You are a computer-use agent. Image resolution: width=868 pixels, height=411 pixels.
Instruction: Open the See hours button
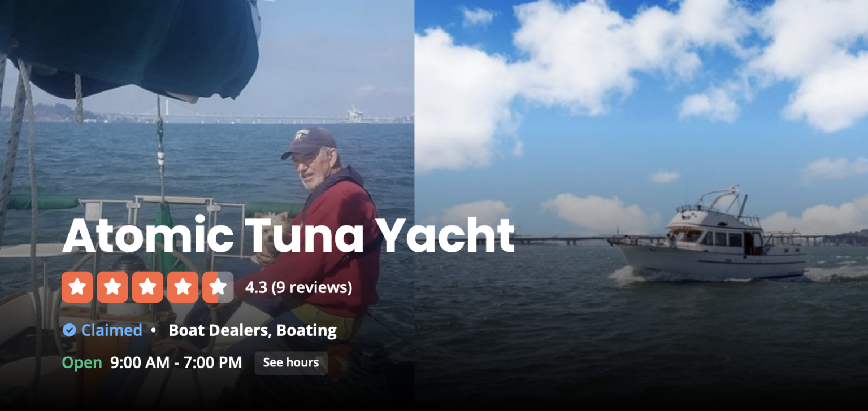(x=291, y=362)
